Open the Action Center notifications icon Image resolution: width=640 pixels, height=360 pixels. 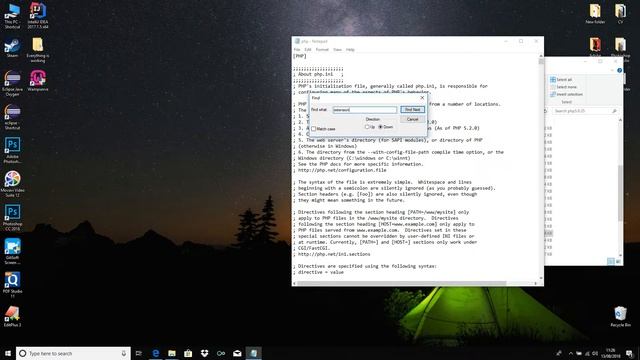click(630, 353)
